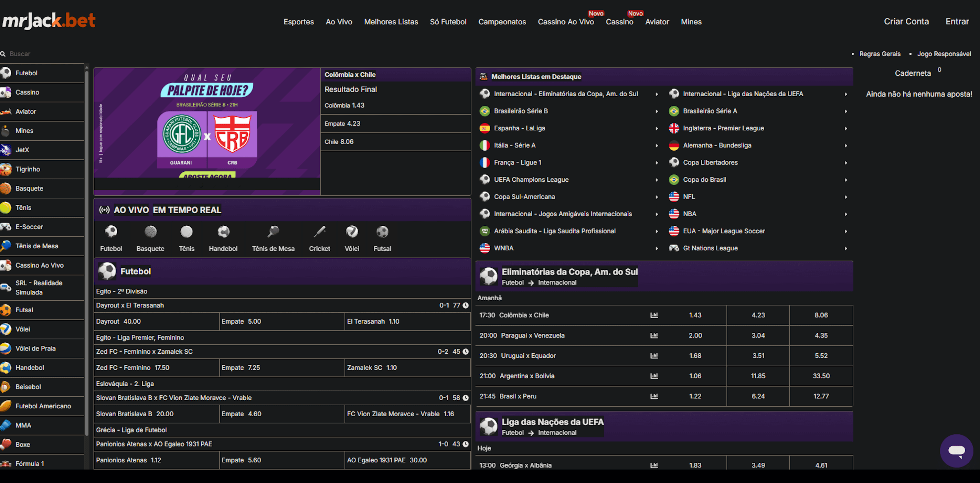Open Só Futebol in top navigation

click(448, 22)
